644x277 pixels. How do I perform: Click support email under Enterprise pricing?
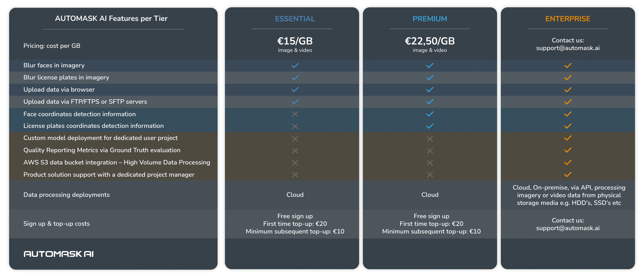click(568, 48)
